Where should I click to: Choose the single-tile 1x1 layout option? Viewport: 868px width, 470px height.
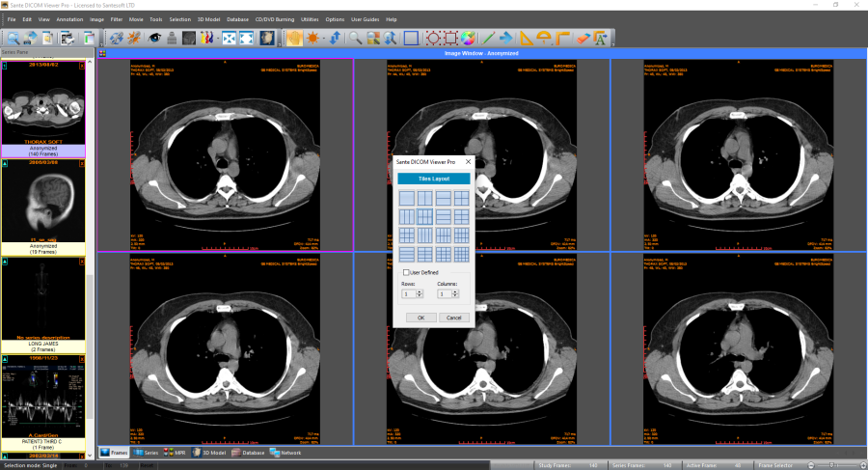[406, 198]
